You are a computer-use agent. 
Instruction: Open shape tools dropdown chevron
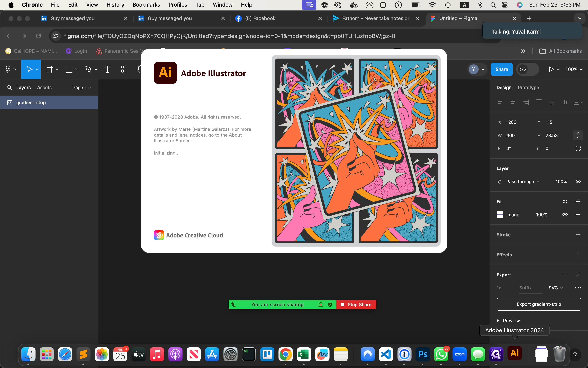point(76,69)
